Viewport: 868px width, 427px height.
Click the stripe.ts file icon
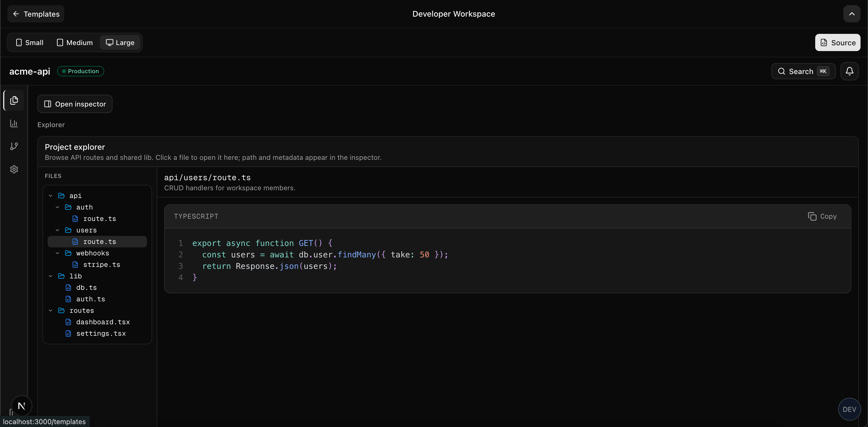[x=75, y=265]
